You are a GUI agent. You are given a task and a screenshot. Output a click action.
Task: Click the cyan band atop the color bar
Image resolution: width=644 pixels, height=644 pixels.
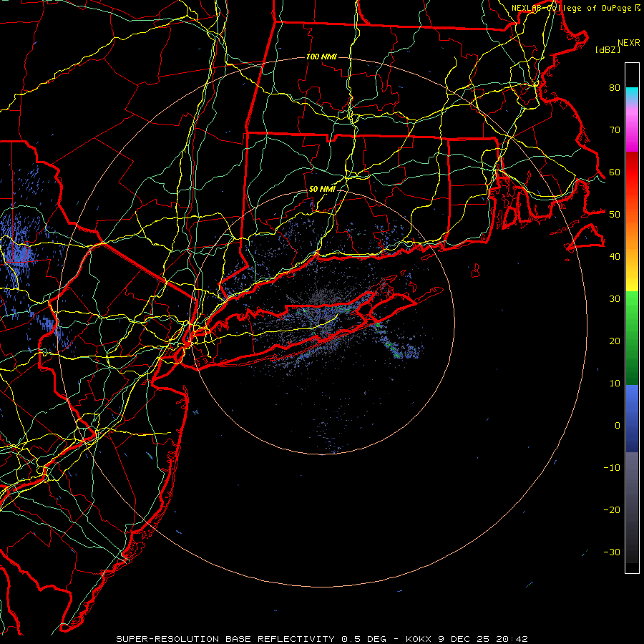(632, 94)
